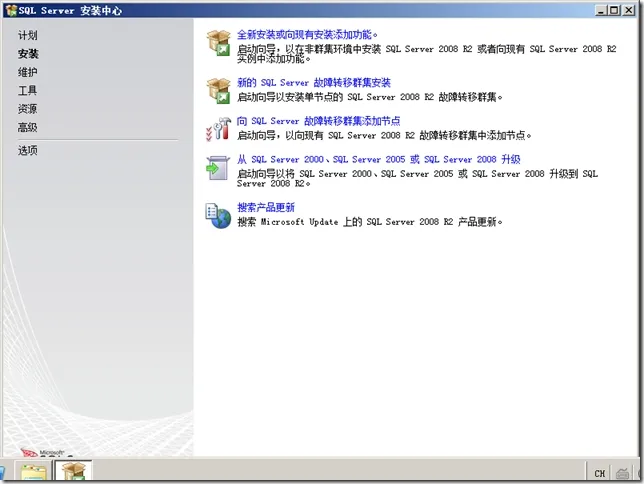Screen dimensions: 644x484
Task: Maximize the SQL Server 安装中心 window
Action: click(x=614, y=10)
